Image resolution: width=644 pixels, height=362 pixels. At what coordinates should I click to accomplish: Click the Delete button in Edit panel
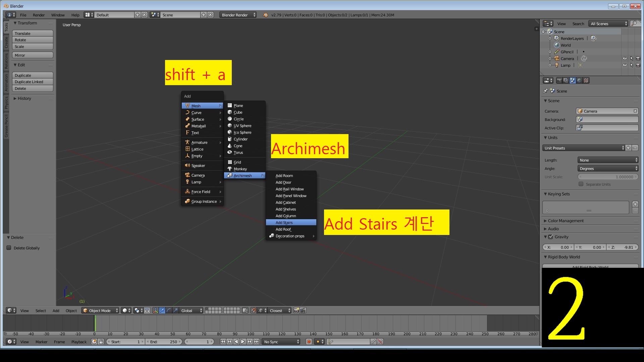33,88
